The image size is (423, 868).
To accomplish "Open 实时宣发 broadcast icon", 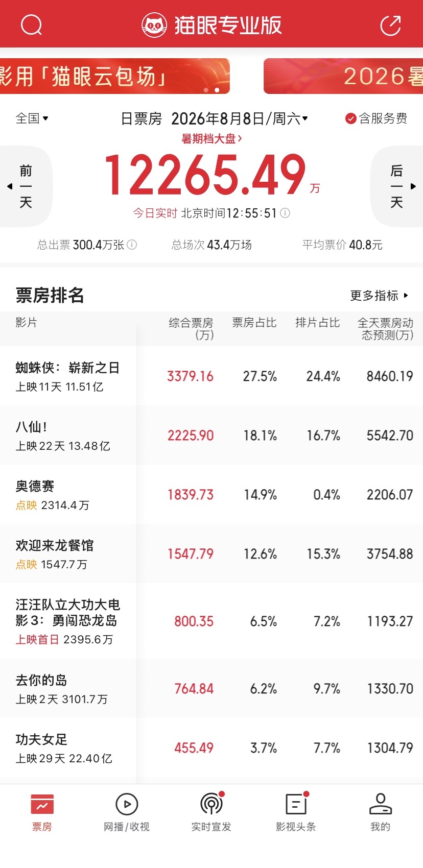I will (x=212, y=804).
